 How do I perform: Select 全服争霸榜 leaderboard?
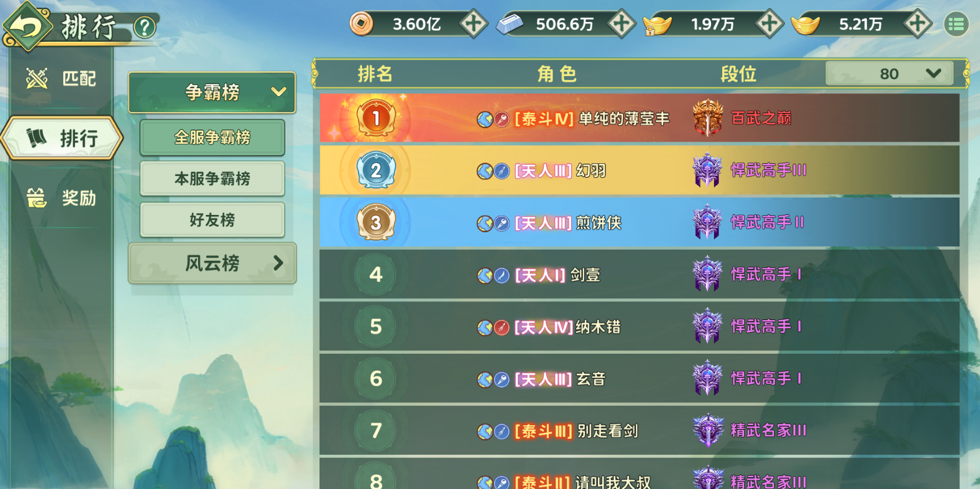(x=212, y=138)
